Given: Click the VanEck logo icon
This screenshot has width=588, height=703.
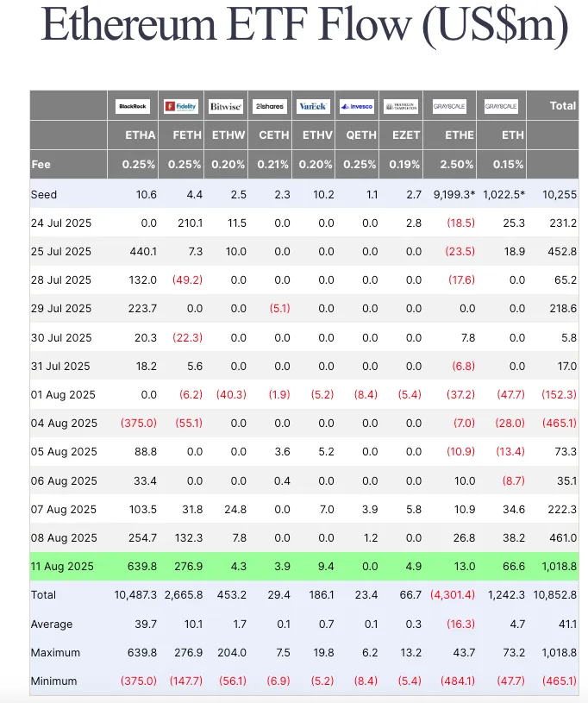Looking at the screenshot, I should coord(311,107).
